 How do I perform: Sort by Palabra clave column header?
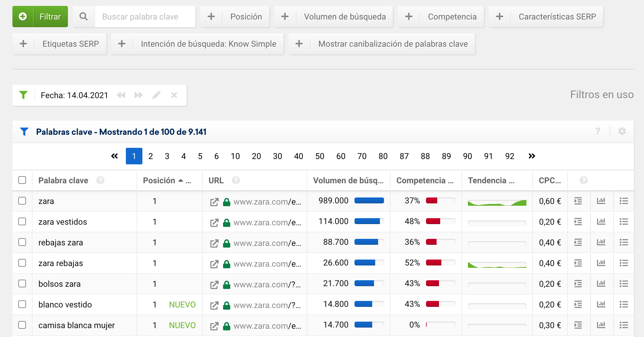(63, 180)
